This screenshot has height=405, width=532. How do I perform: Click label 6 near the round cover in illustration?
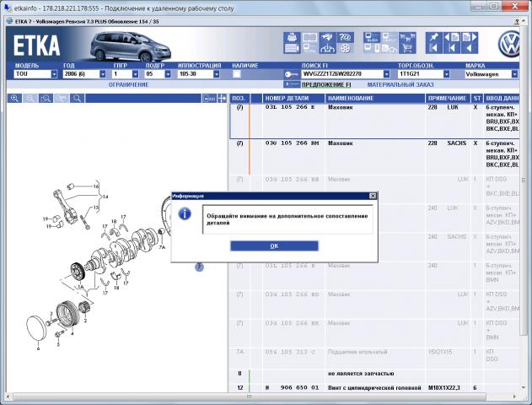click(x=38, y=348)
